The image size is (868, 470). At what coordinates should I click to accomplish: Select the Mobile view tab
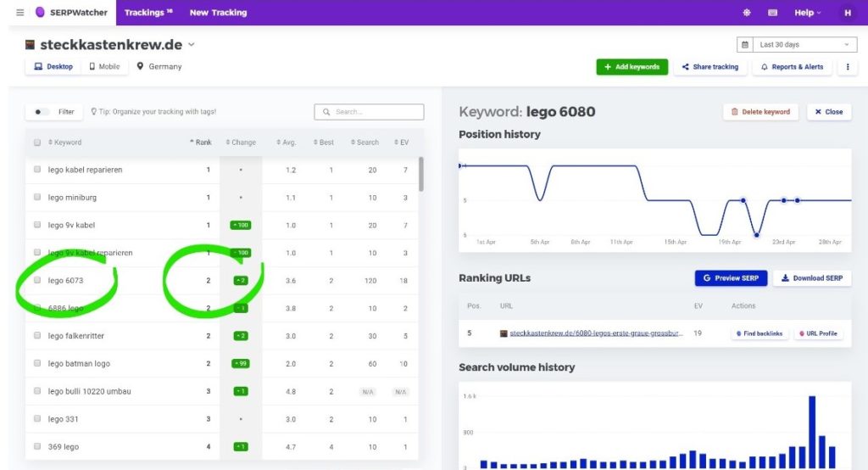click(x=104, y=66)
